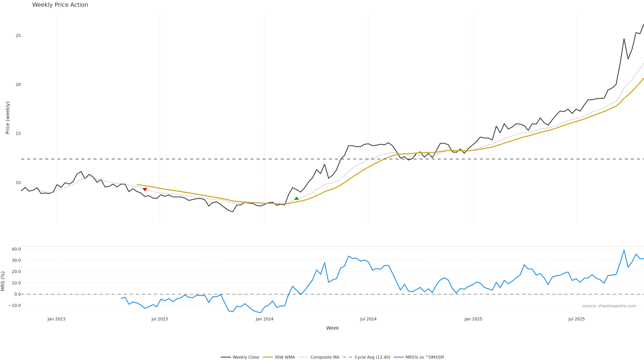Toggle the Composite MA legend label
The image size is (644, 362).
325,357
